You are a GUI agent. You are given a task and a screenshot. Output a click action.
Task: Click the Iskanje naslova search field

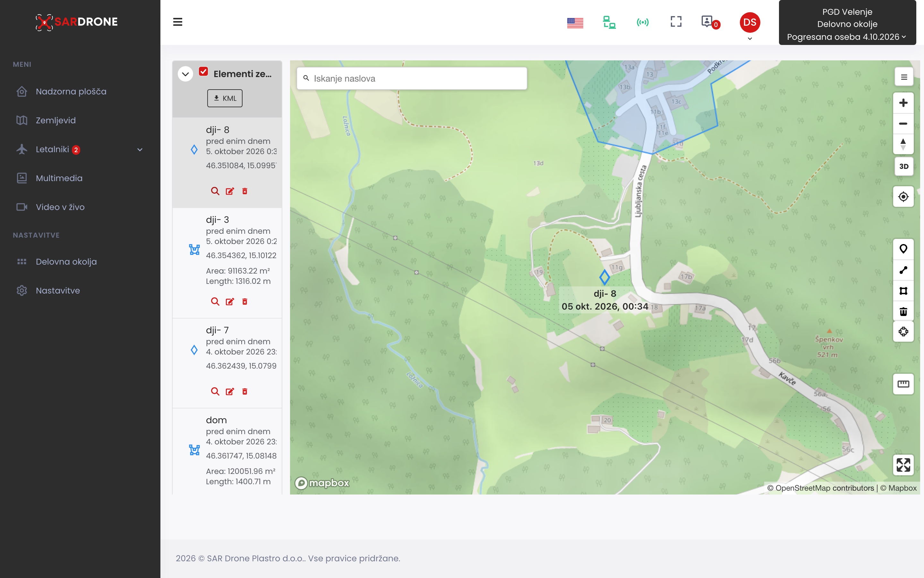point(412,78)
